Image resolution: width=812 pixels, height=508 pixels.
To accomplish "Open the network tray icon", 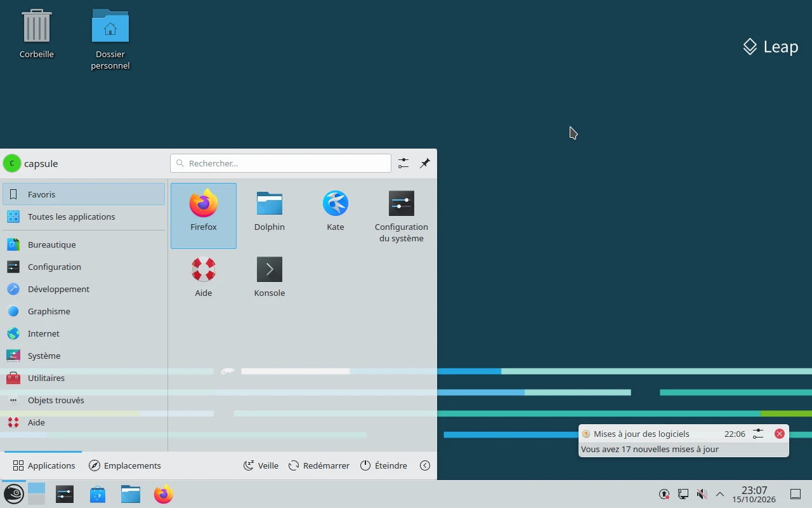I will pos(683,494).
